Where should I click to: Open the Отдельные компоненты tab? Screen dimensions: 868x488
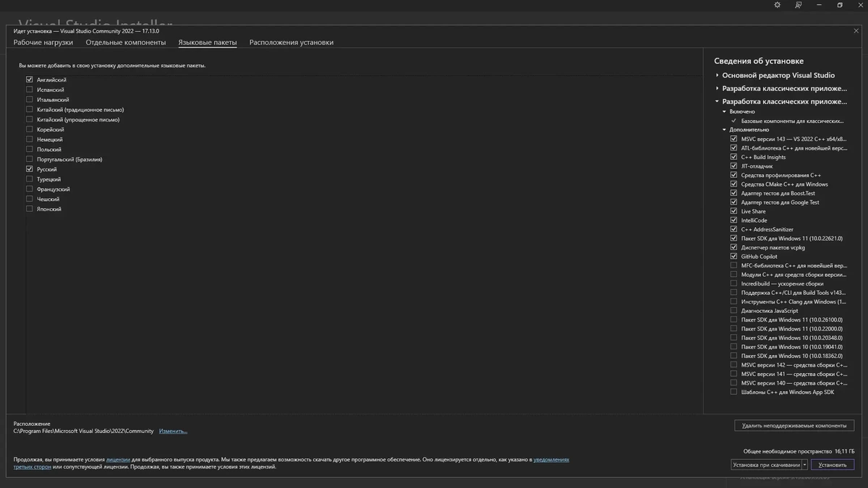tap(126, 43)
